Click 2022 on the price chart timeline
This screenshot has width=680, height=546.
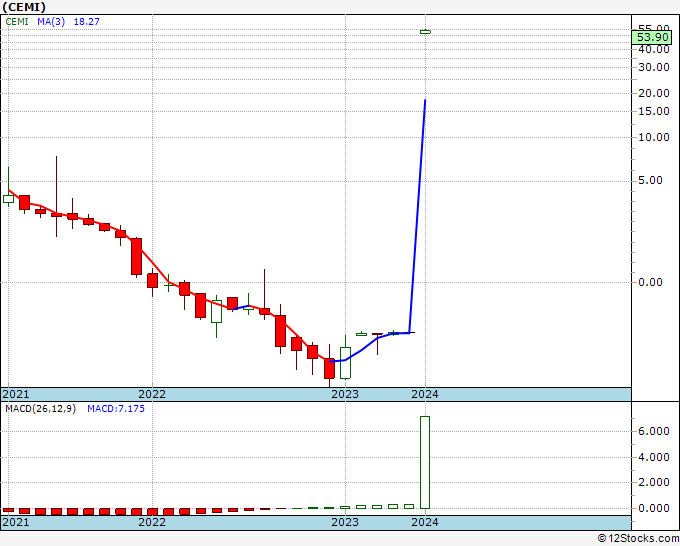(x=152, y=394)
